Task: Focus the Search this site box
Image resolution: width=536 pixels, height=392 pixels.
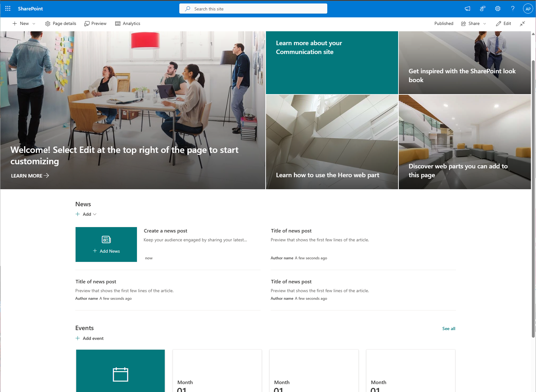Action: click(253, 9)
